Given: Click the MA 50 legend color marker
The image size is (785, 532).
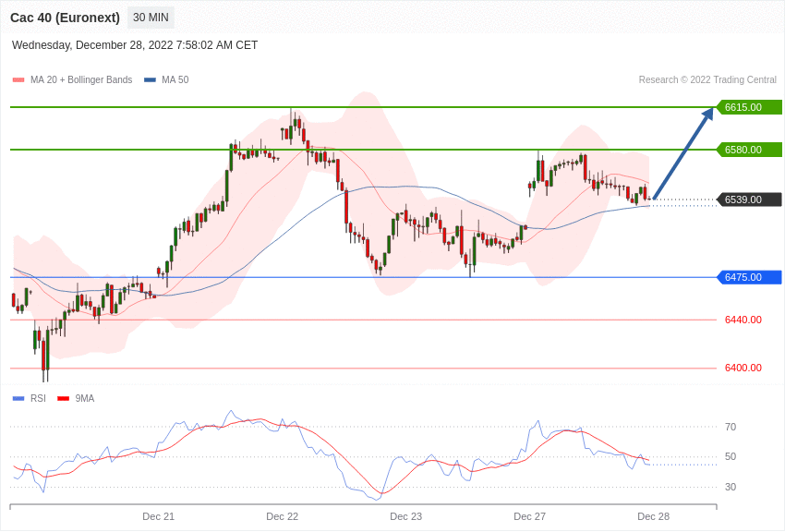Looking at the screenshot, I should point(150,80).
